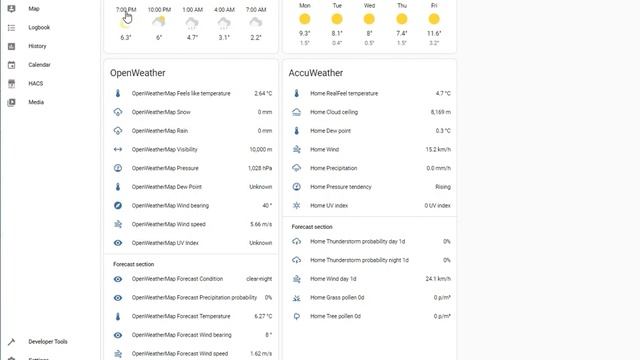This screenshot has height=360, width=640.
Task: Open Home Wind day 1d 24.1 km/h value
Action: pyautogui.click(x=438, y=279)
